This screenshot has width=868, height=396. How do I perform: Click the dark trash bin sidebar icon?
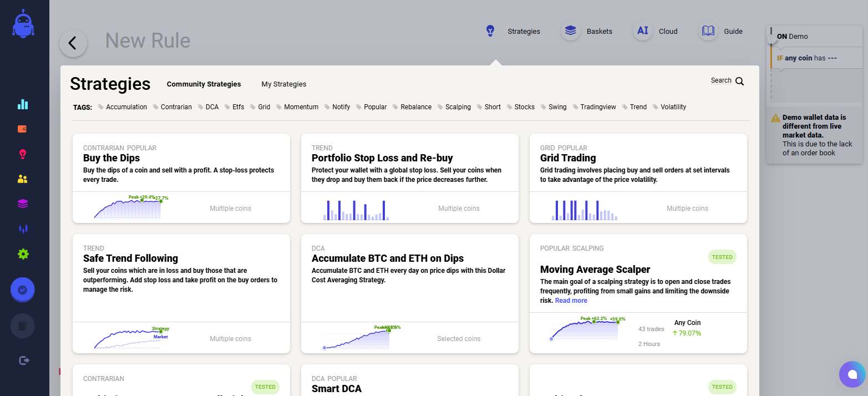point(23,326)
